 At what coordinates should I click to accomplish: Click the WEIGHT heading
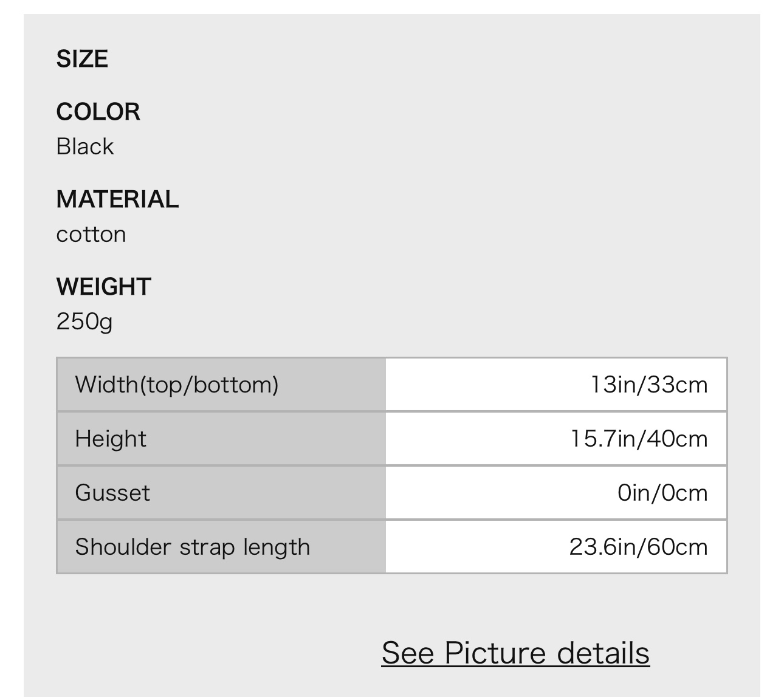[103, 286]
